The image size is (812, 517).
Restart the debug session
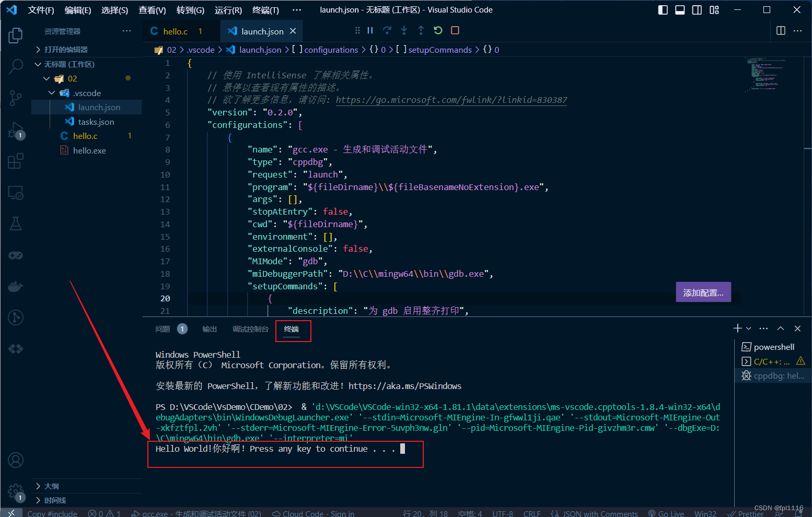(x=438, y=30)
